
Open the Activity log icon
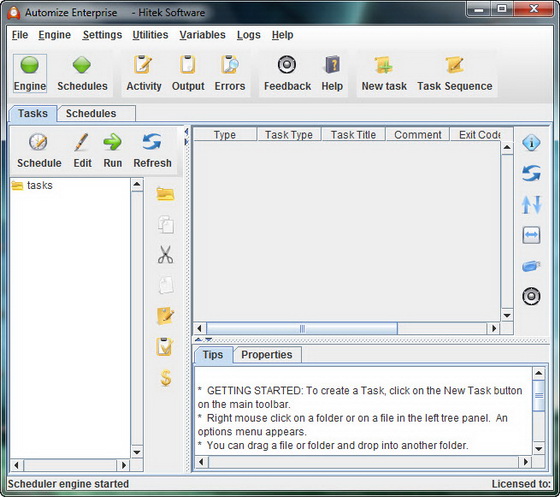pyautogui.click(x=143, y=65)
